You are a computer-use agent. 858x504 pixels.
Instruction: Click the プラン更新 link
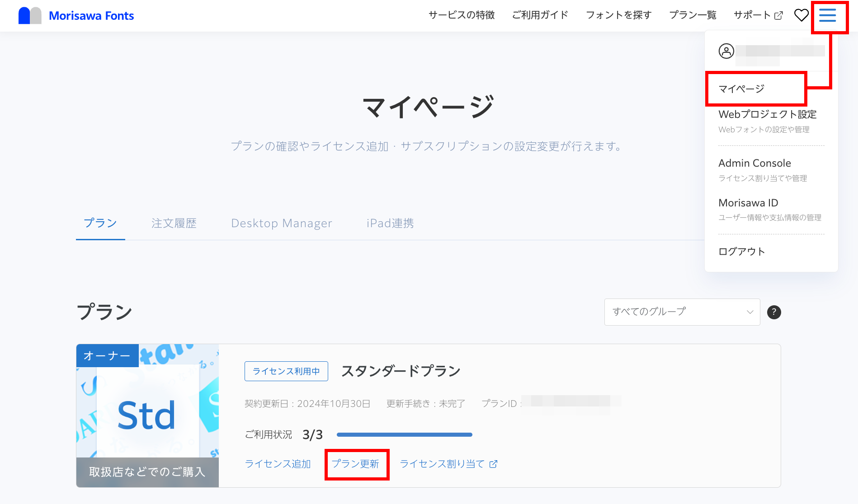[355, 464]
